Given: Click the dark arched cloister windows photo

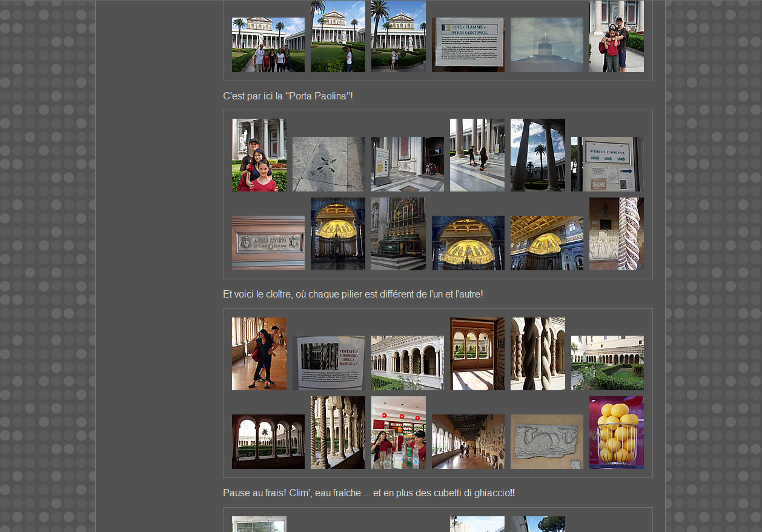Looking at the screenshot, I should point(268,441).
